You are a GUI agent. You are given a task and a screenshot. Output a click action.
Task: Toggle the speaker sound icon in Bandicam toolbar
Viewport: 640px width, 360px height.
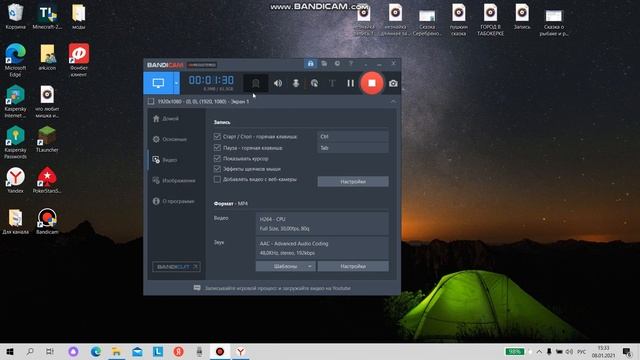point(278,83)
